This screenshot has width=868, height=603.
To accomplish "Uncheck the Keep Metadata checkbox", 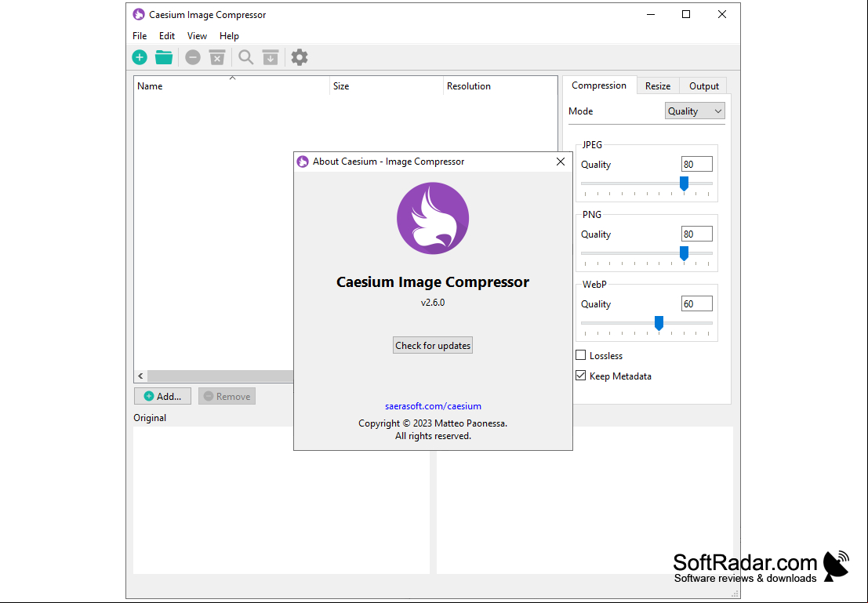I will click(581, 376).
